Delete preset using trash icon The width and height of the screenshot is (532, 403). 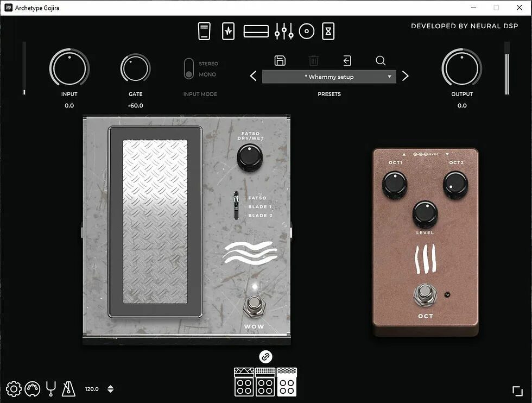(314, 61)
